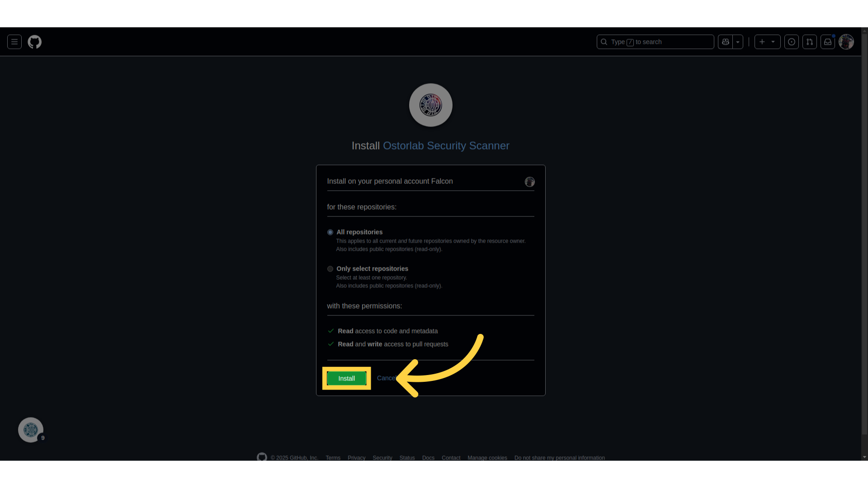This screenshot has width=868, height=488.
Task: Expand the Copilot dropdown arrow
Action: (x=738, y=42)
